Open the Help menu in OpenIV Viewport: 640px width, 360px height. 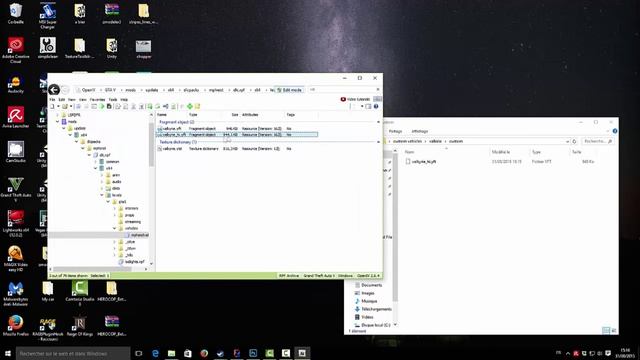point(124,100)
